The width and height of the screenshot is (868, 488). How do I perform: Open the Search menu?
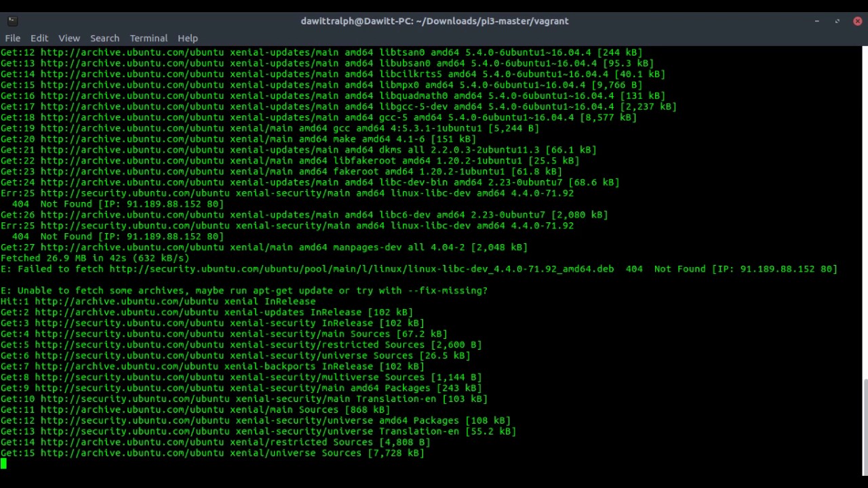[x=104, y=38]
